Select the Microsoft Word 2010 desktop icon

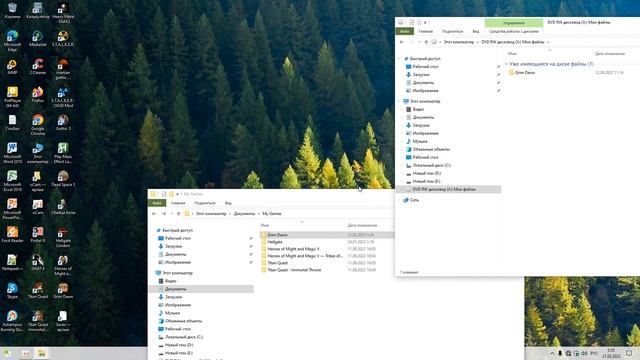12,153
